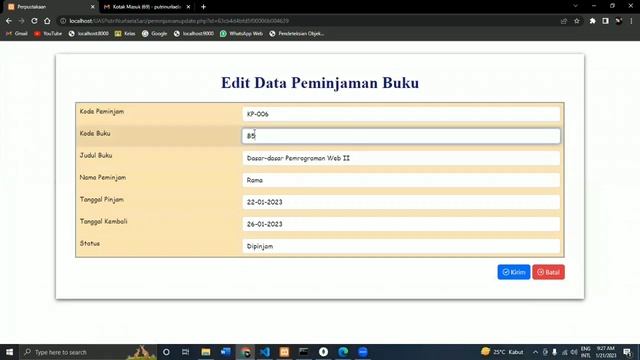Viewport: 640px width, 360px height.
Task: Open the Chrome extensions puzzle icon
Action: pyautogui.click(x=592, y=21)
